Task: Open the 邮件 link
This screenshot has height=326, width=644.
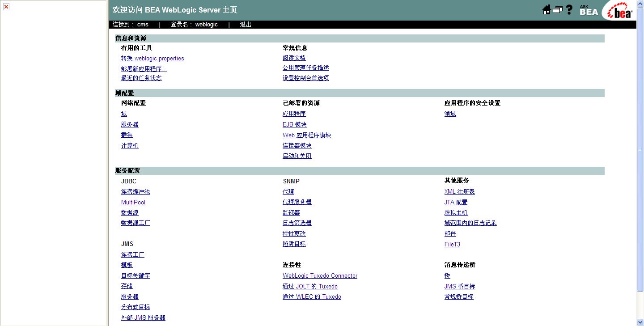Action: coord(450,234)
